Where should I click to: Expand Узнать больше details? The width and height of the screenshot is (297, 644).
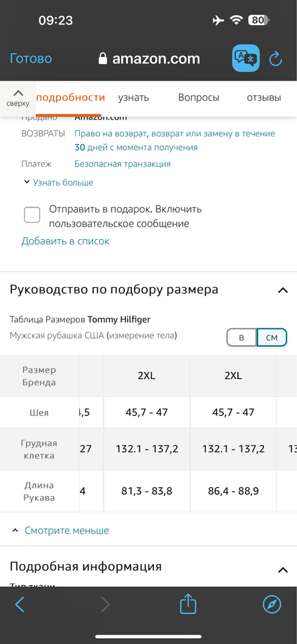58,182
